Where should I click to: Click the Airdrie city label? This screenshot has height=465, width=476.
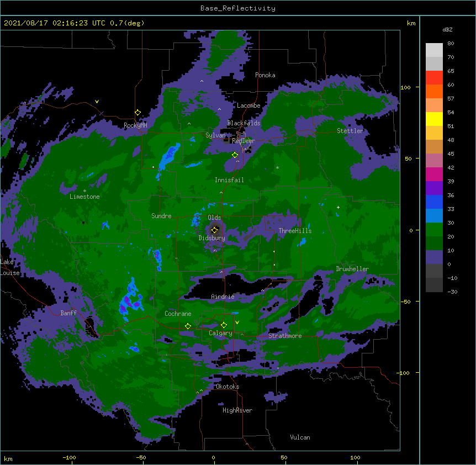pos(223,297)
